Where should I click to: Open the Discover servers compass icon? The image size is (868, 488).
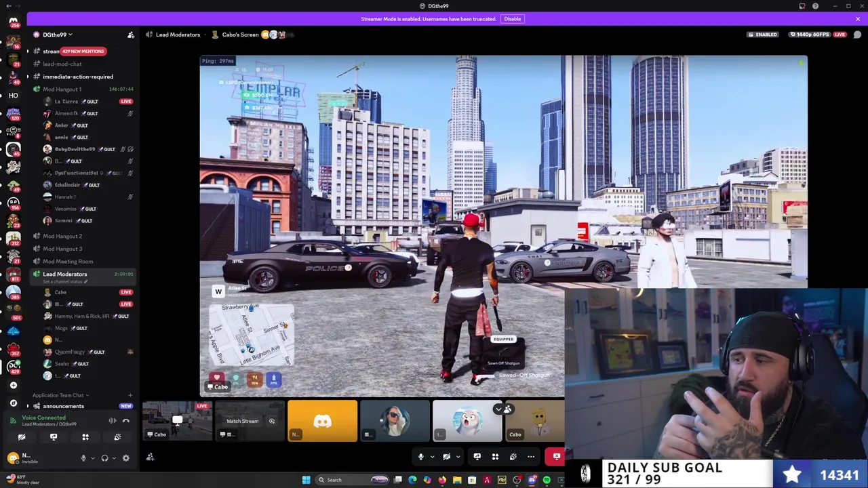13,403
